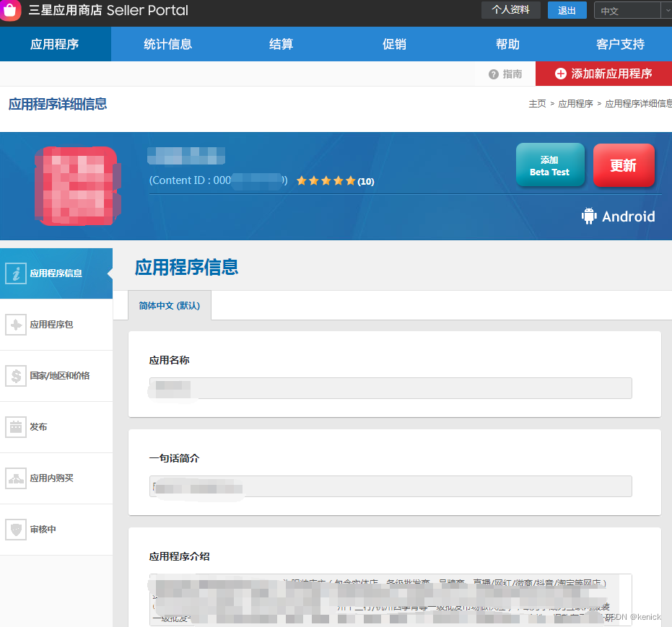This screenshot has width=672, height=627.
Task: Click the 一句话简介 input field
Action: (390, 486)
